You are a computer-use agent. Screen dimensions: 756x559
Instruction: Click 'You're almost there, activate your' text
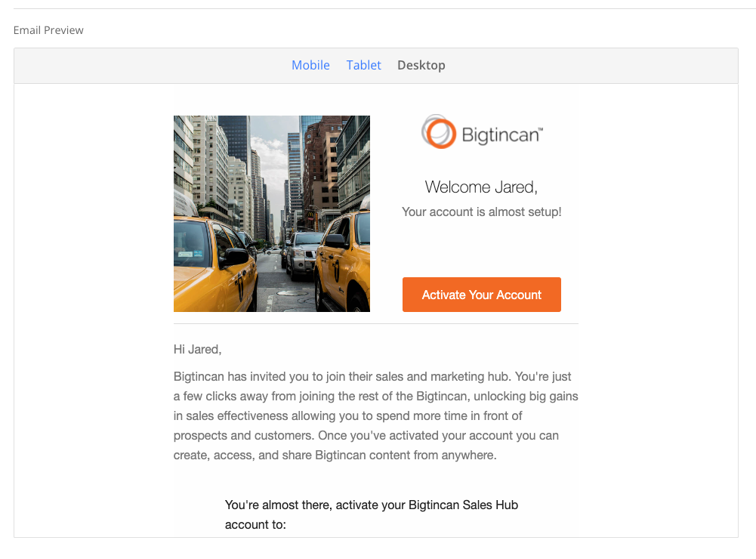pyautogui.click(x=372, y=514)
